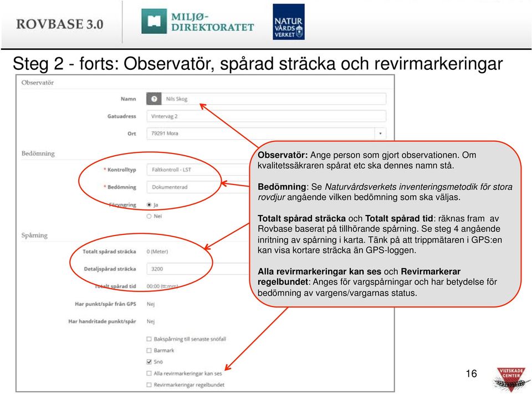Click the Detaljspårad sträcka field with 3200

tap(198, 269)
